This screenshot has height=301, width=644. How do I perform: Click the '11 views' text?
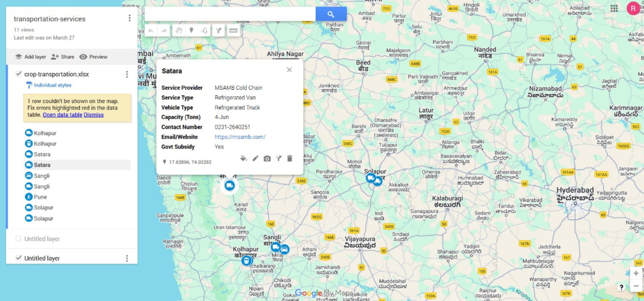pos(24,30)
